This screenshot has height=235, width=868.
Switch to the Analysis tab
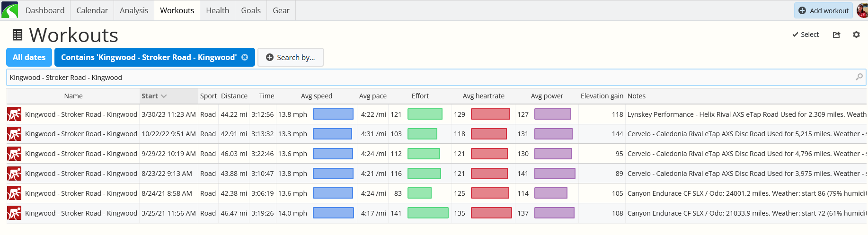(x=134, y=10)
